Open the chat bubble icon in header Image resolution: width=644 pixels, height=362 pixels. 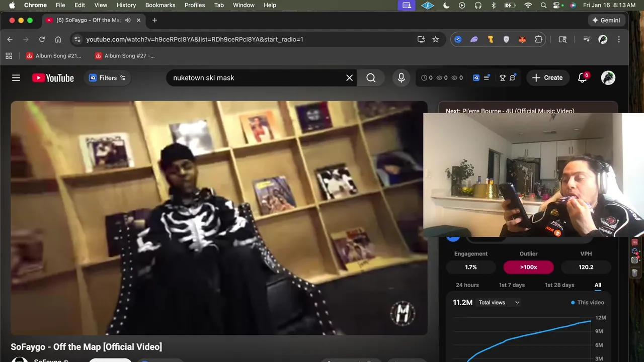(513, 78)
